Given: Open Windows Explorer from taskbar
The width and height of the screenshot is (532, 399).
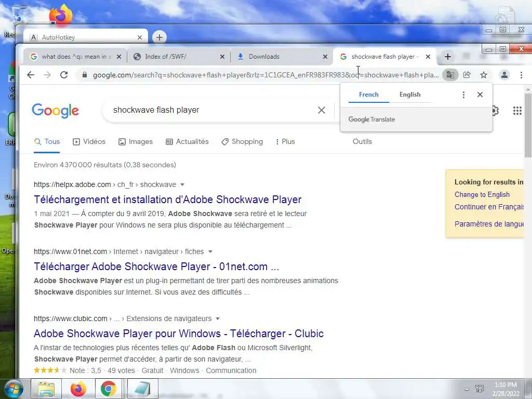Looking at the screenshot, I should [46, 389].
